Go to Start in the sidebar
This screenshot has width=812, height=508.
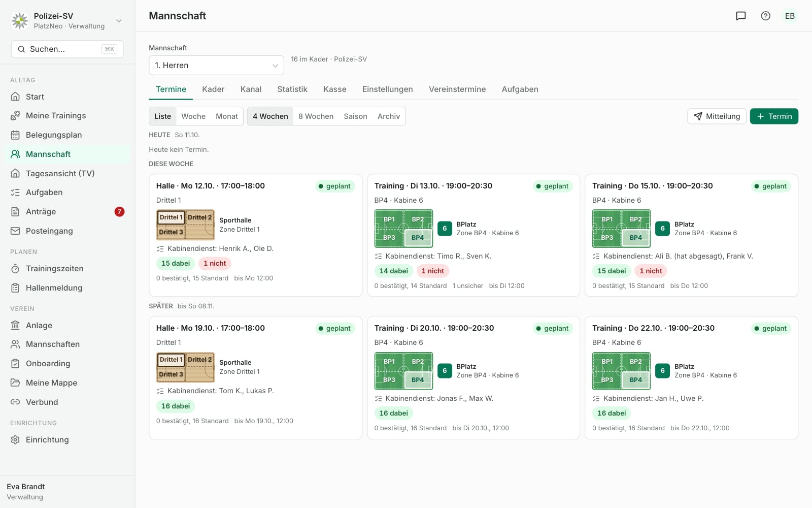[67, 97]
